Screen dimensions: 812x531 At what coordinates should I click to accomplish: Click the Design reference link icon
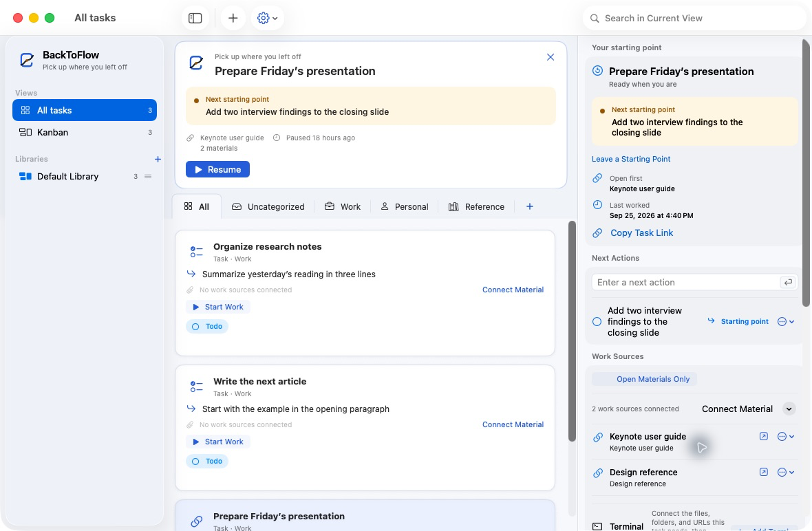click(597, 473)
